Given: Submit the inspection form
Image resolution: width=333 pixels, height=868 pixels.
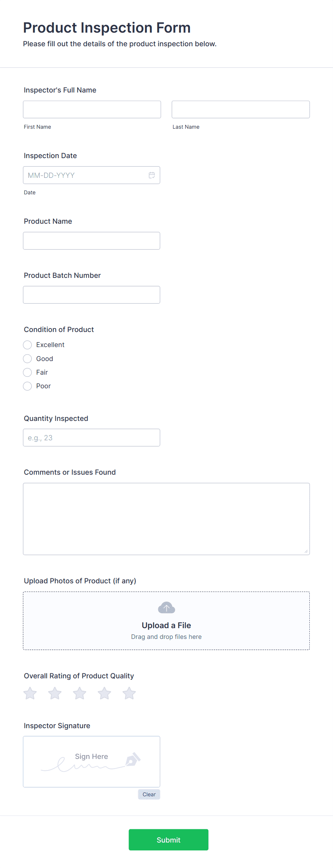Looking at the screenshot, I should [x=169, y=840].
